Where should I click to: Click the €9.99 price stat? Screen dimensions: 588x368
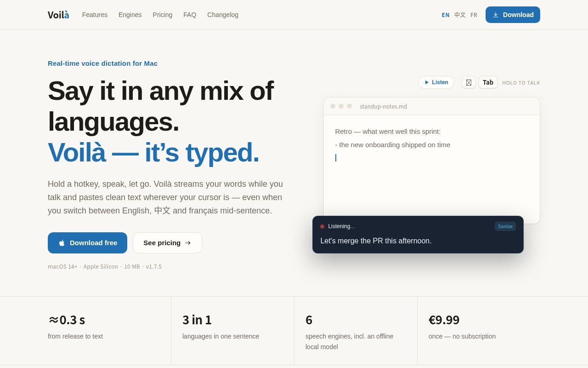coord(444,320)
